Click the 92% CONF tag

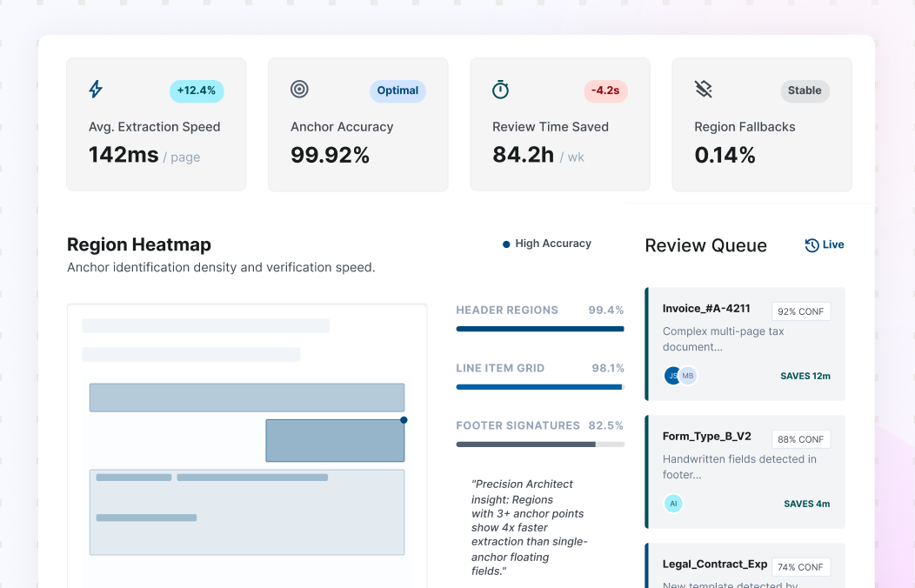click(800, 311)
